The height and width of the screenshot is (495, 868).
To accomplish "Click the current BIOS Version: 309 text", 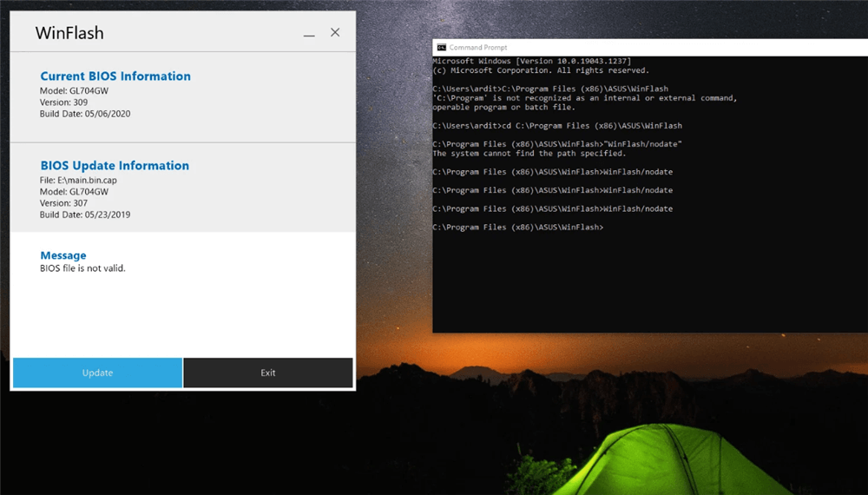I will pyautogui.click(x=63, y=102).
